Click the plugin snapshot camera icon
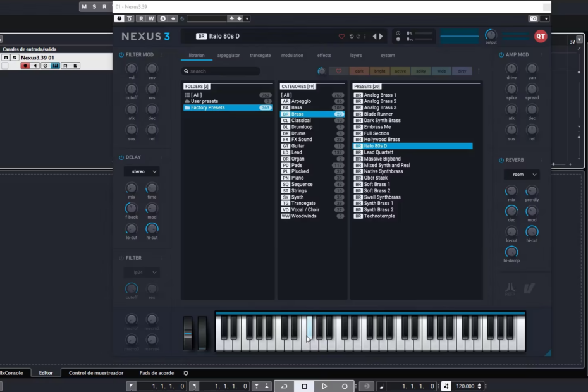 click(x=533, y=18)
